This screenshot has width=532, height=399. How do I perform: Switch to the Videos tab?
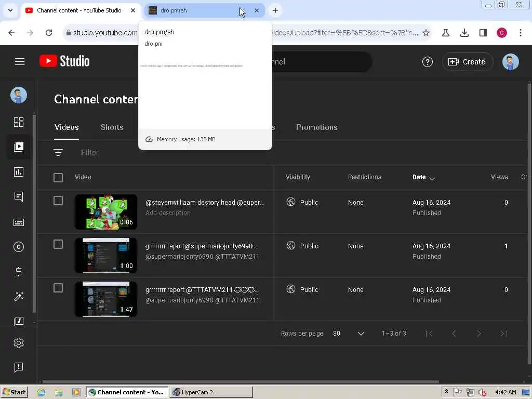pyautogui.click(x=66, y=127)
